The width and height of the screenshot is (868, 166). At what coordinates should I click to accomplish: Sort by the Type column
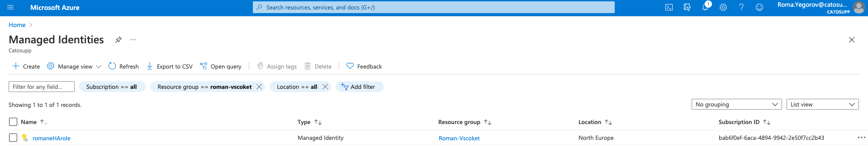coord(309,122)
